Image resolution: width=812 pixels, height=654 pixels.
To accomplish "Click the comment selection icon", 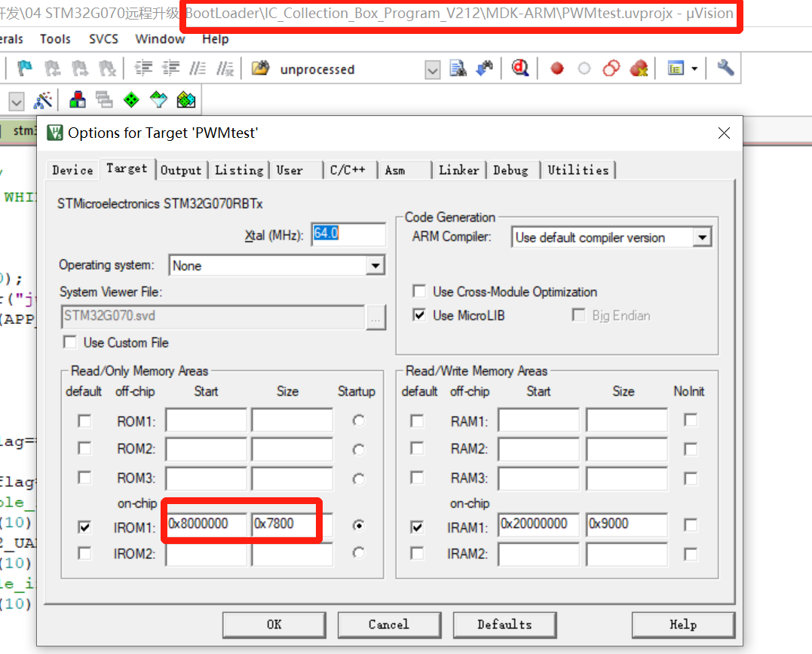I will (198, 69).
